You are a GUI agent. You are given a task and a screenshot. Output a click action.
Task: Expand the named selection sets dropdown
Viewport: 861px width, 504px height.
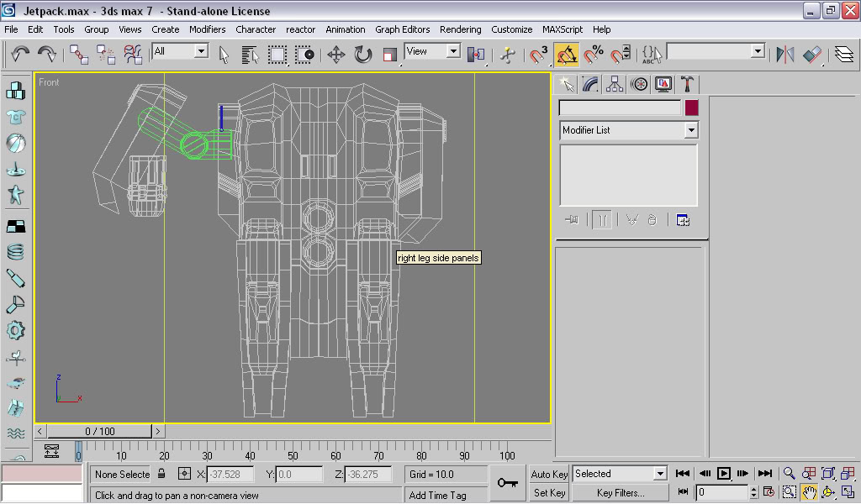(x=758, y=51)
